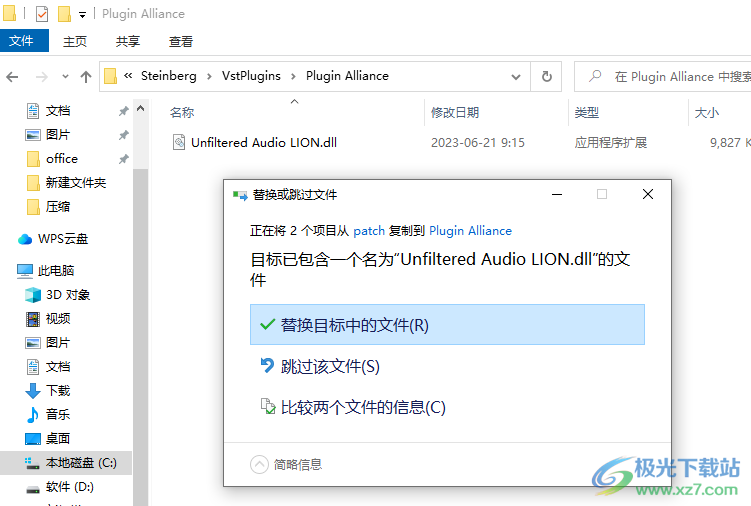This screenshot has height=506, width=751.
Task: Open the 压缩 folder in sidebar
Action: tap(58, 207)
